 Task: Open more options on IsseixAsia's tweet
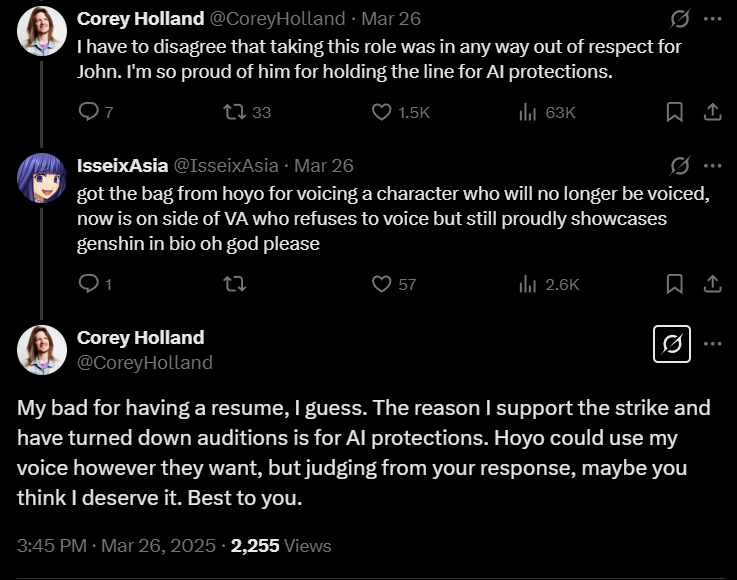coord(713,165)
